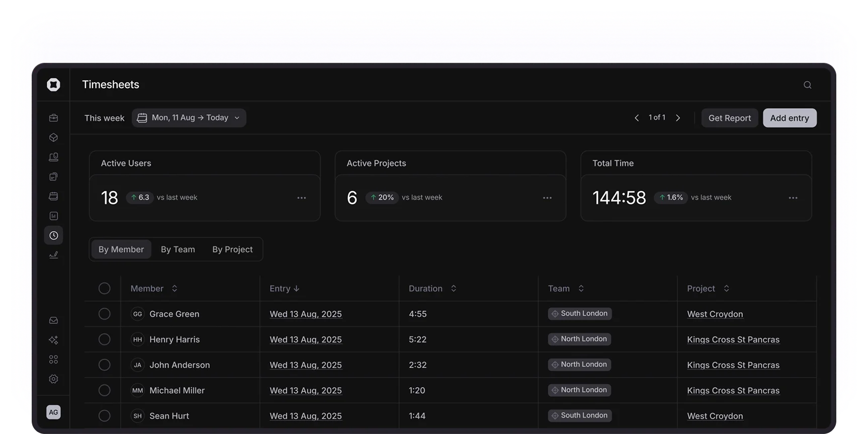Viewport: 868px width, 434px height.
Task: Select the Michael Miller row checkbox
Action: [104, 390]
